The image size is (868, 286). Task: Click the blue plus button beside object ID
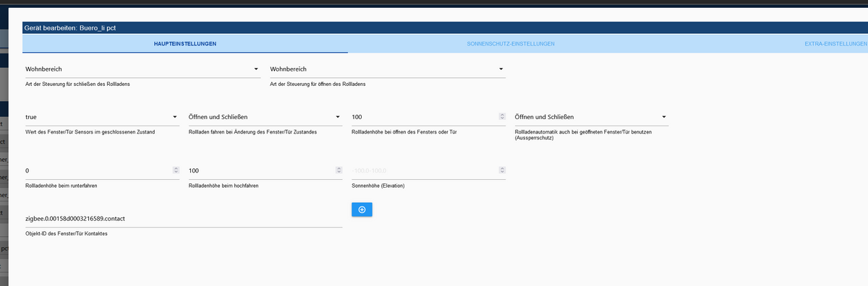[362, 209]
